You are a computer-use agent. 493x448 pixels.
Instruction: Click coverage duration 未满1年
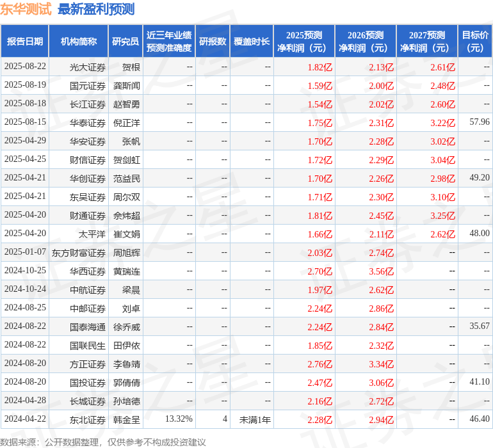coord(255,420)
